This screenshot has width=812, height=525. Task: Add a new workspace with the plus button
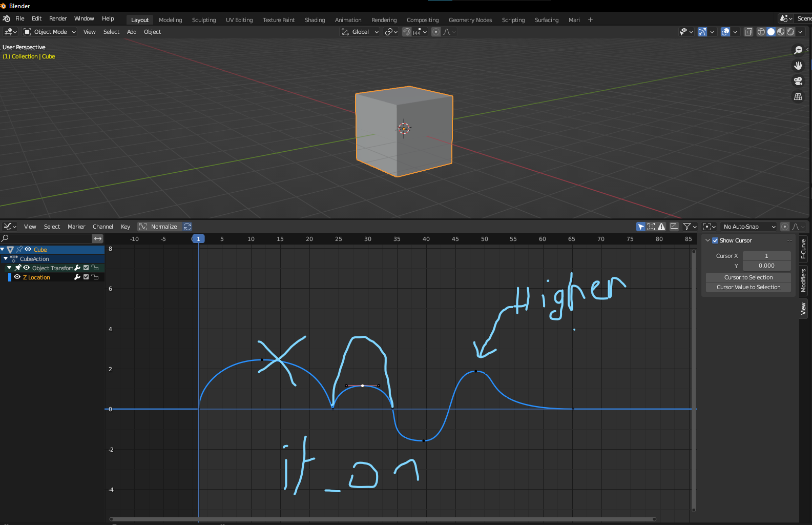[590, 19]
